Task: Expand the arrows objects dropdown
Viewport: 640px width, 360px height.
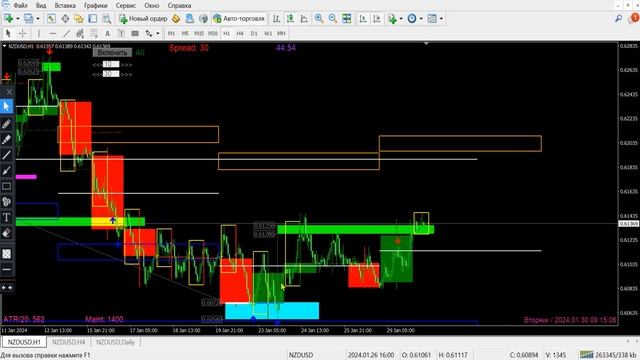Action: pyautogui.click(x=158, y=33)
